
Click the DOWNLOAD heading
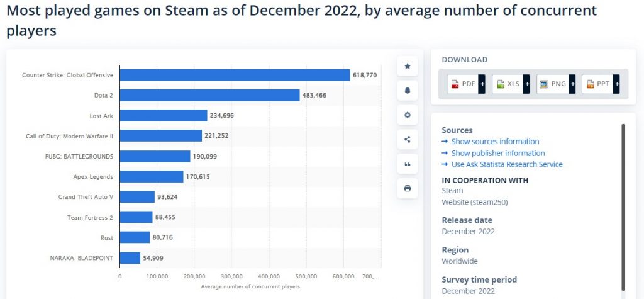pyautogui.click(x=465, y=60)
